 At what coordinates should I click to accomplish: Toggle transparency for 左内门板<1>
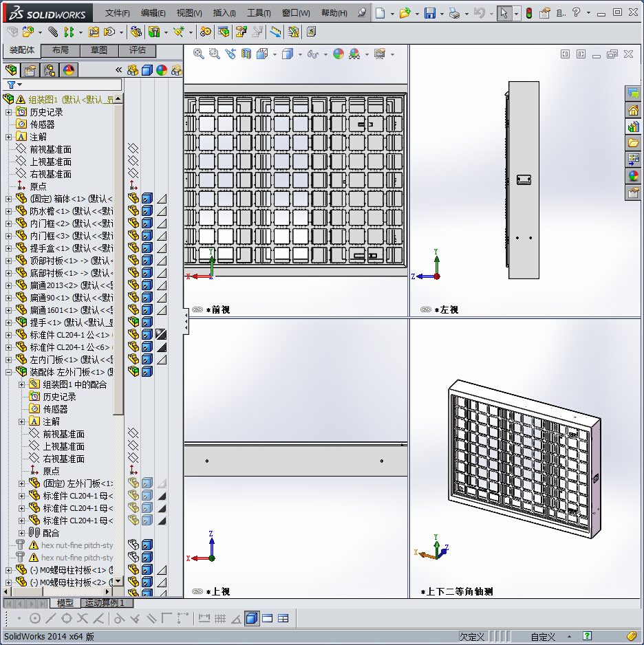coord(161,360)
